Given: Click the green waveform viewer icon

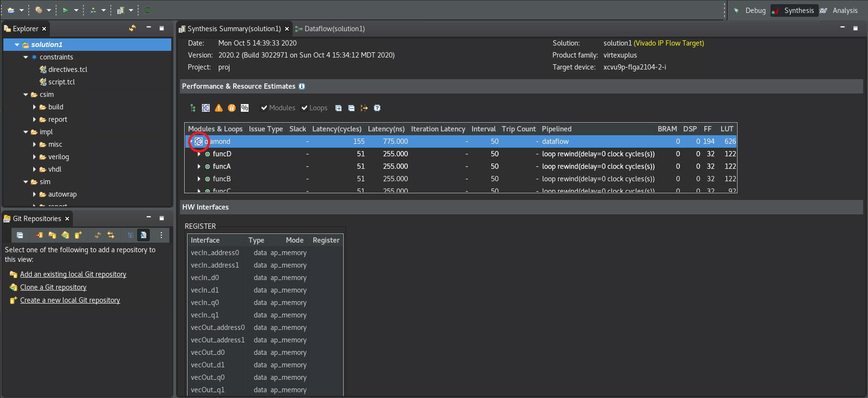Looking at the screenshot, I should point(148,10).
